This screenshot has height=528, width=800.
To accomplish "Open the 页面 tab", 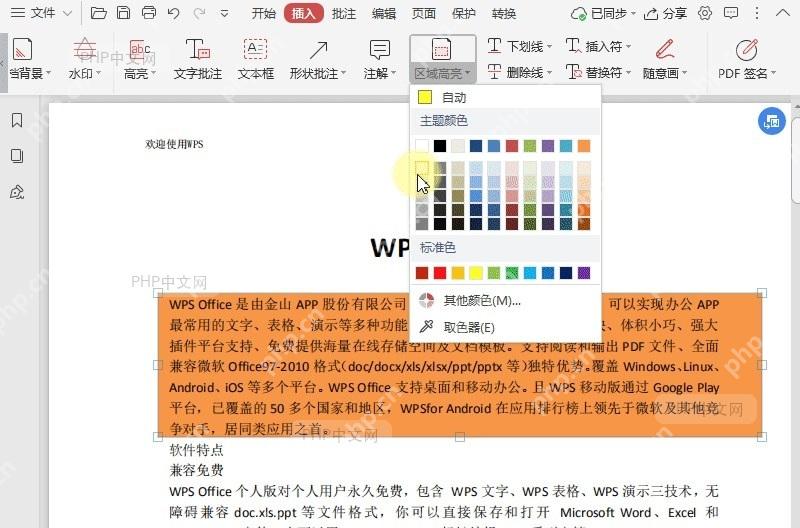I will tap(423, 14).
